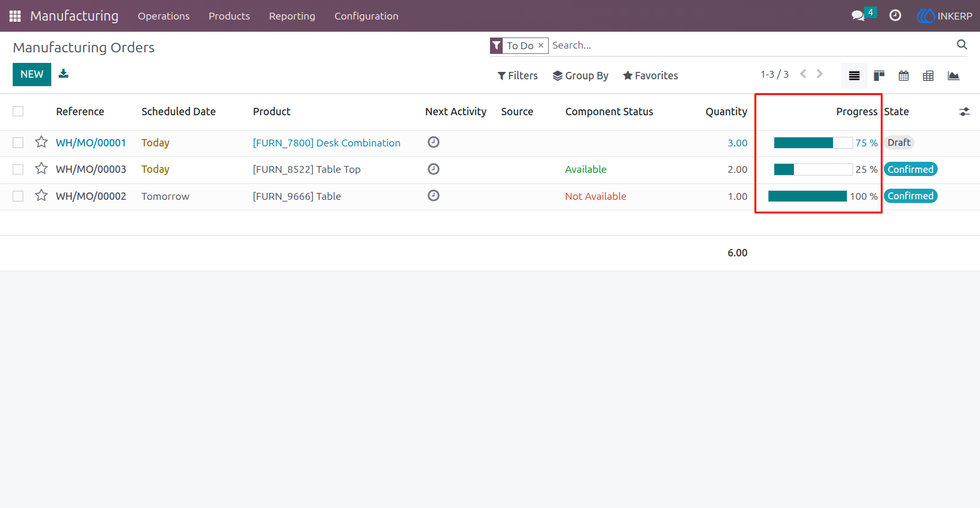
Task: Click the 75% progress bar
Action: coord(813,143)
